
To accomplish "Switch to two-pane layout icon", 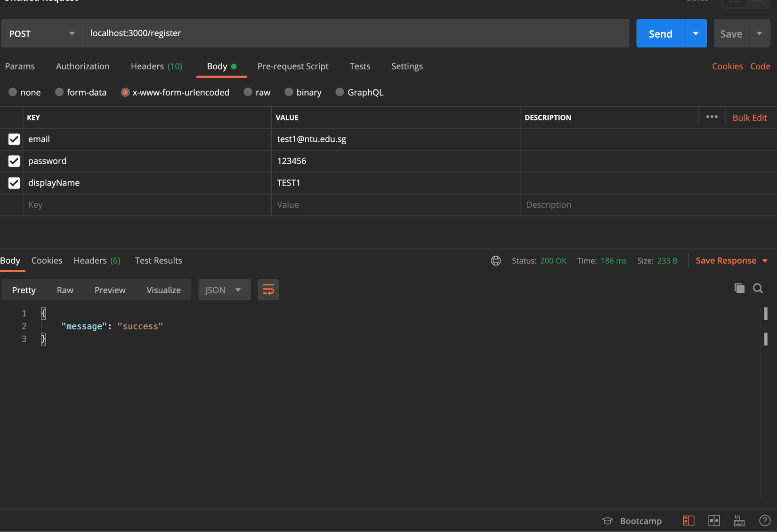I will click(x=714, y=521).
